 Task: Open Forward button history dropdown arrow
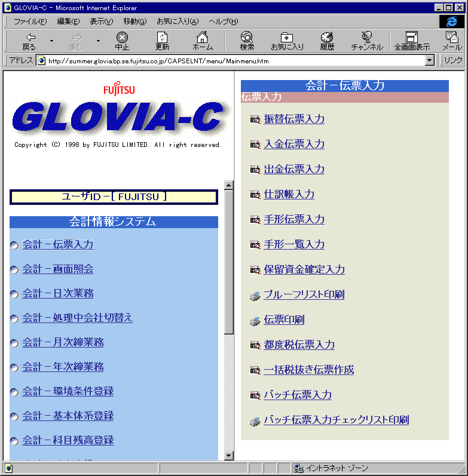(x=98, y=41)
